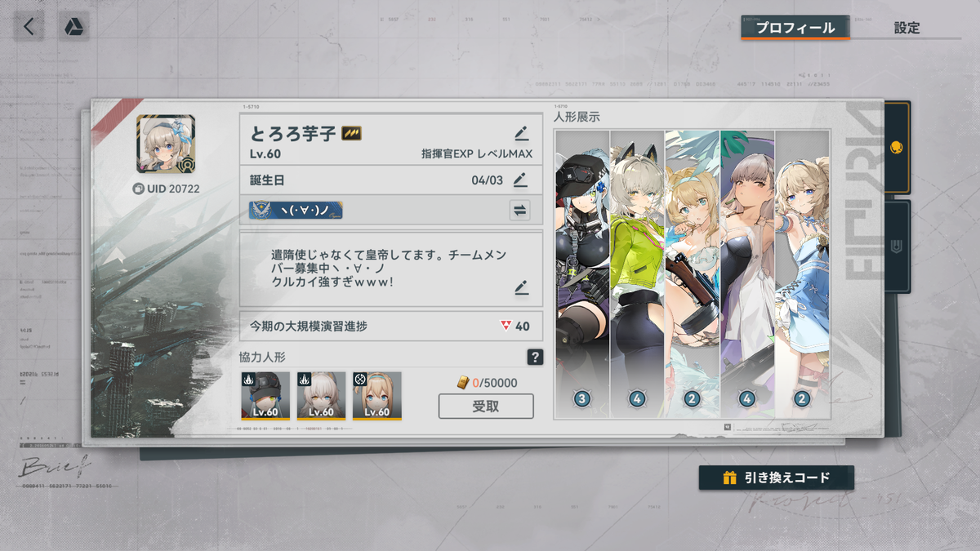The height and width of the screenshot is (551, 980).
Task: Open the プロフィール tab
Action: click(795, 28)
